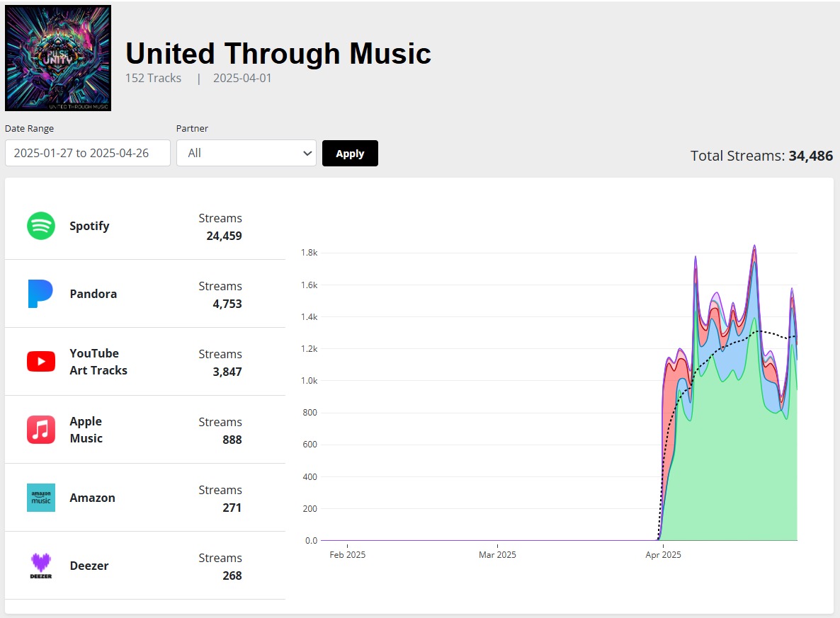Screen dimensions: 840x618
Task: Select the Deezer partner name
Action: point(89,566)
